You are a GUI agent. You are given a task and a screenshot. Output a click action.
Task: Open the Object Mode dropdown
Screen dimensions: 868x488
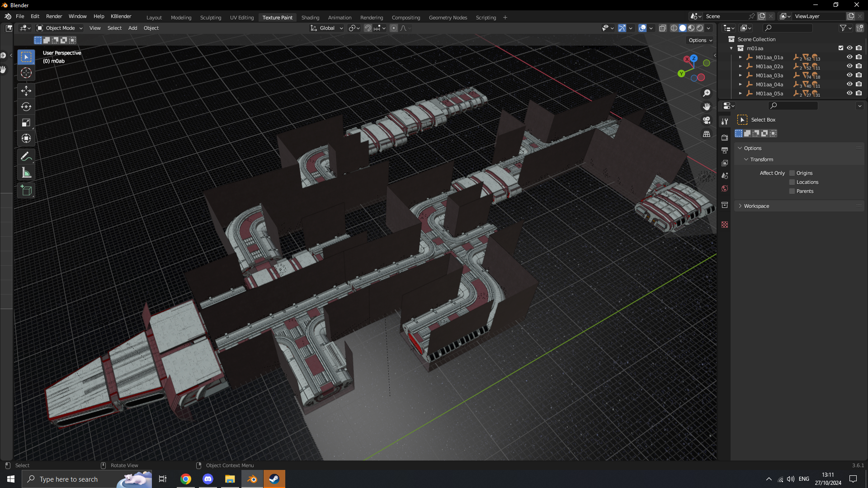(x=60, y=28)
